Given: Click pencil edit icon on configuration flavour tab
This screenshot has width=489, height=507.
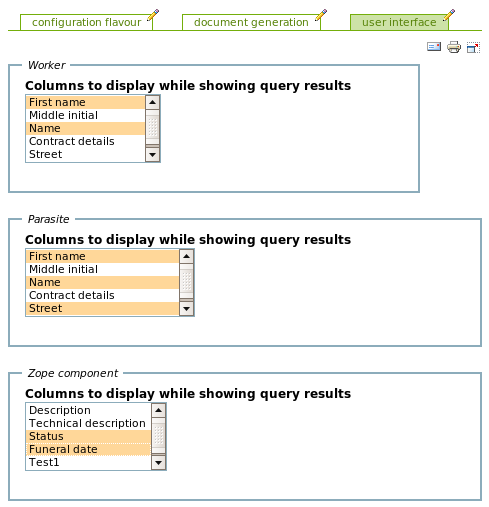Looking at the screenshot, I should pyautogui.click(x=153, y=15).
